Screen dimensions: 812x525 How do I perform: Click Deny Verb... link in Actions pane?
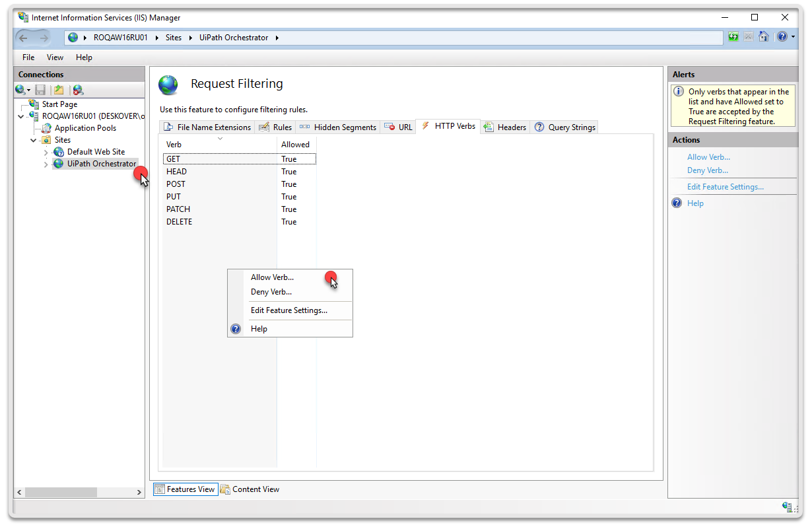tap(707, 170)
